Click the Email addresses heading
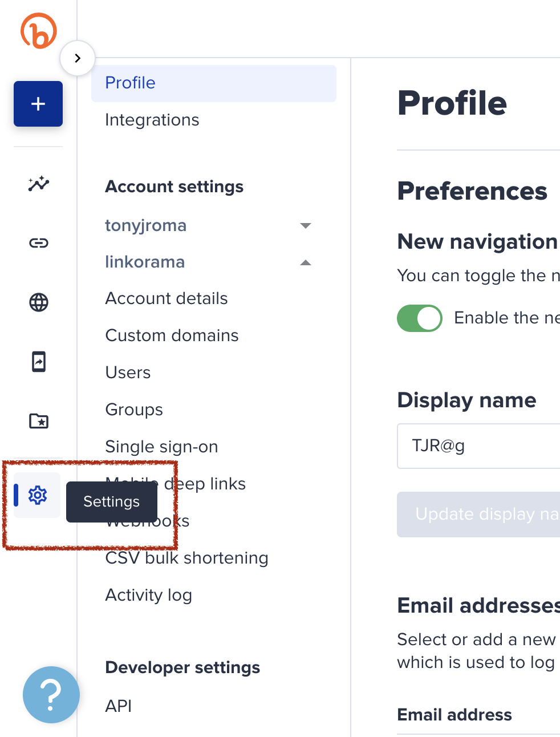560x737 pixels. coord(478,605)
